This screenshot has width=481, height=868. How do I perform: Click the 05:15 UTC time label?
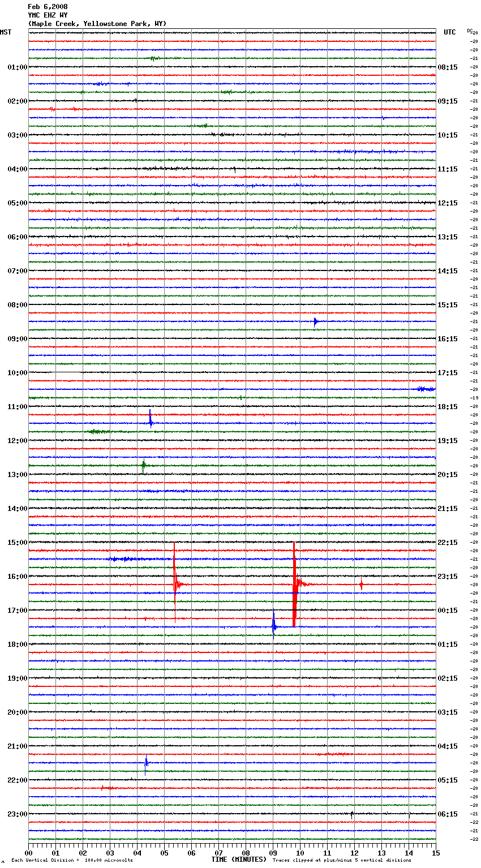(x=448, y=780)
